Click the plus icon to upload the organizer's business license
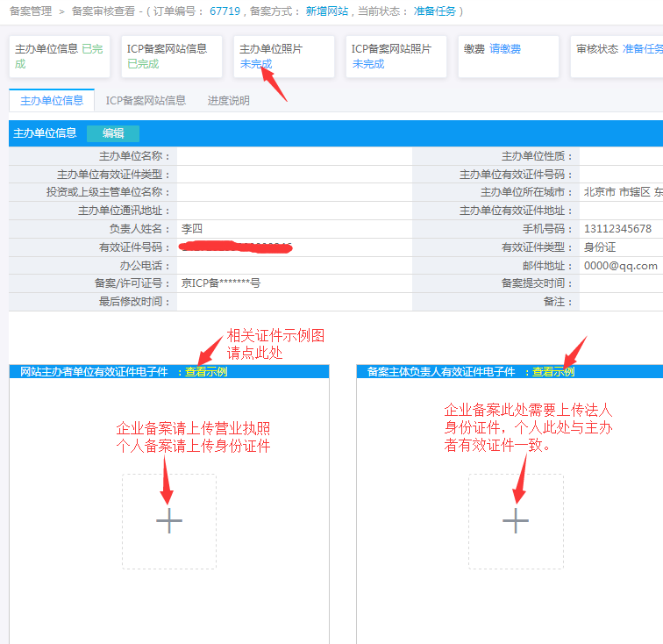Viewport: 663px width, 644px height. coord(169,521)
